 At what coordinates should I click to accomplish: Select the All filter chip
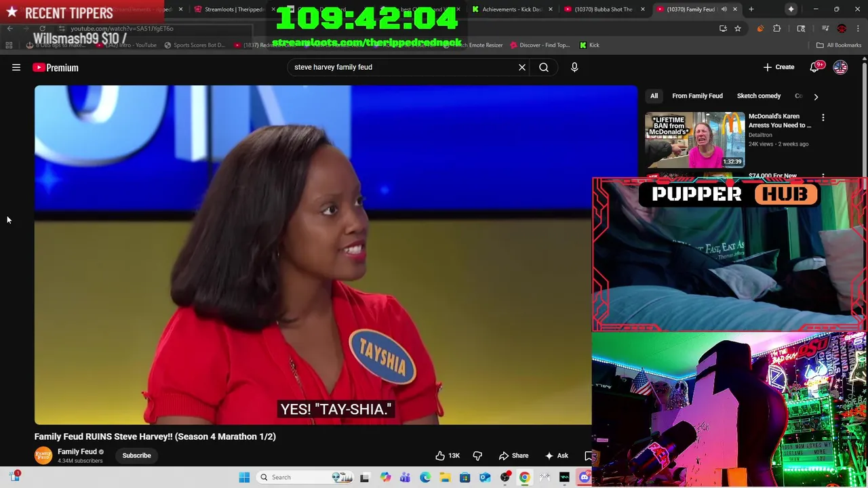coord(654,96)
